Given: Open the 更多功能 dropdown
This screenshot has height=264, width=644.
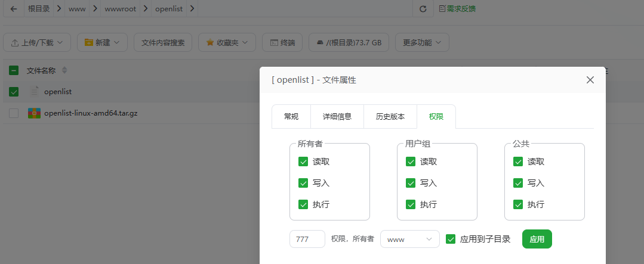Looking at the screenshot, I should [x=422, y=42].
